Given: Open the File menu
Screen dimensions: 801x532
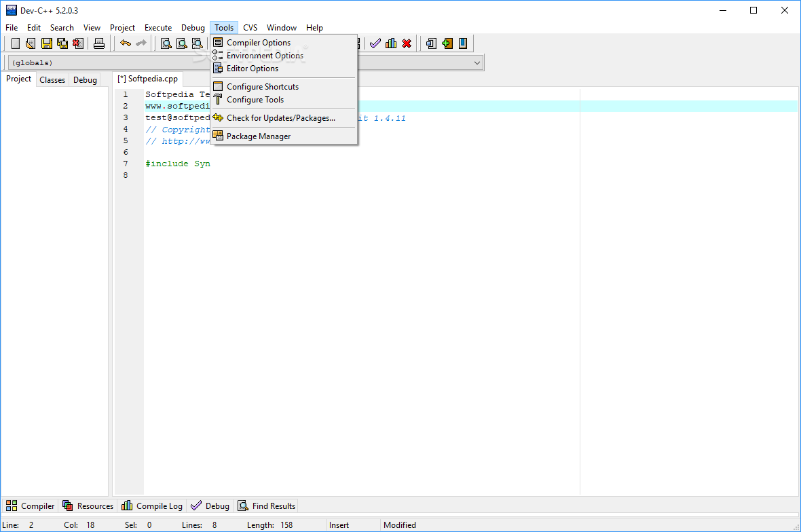Looking at the screenshot, I should click(12, 28).
